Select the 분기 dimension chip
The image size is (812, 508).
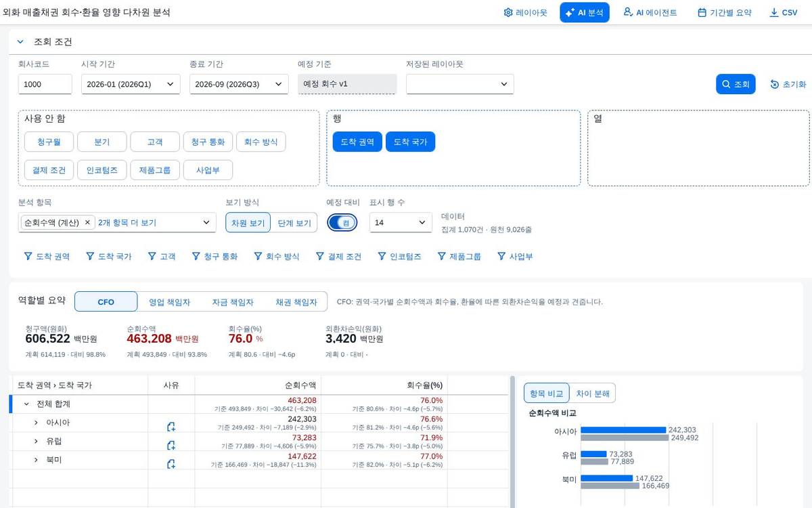coord(101,142)
